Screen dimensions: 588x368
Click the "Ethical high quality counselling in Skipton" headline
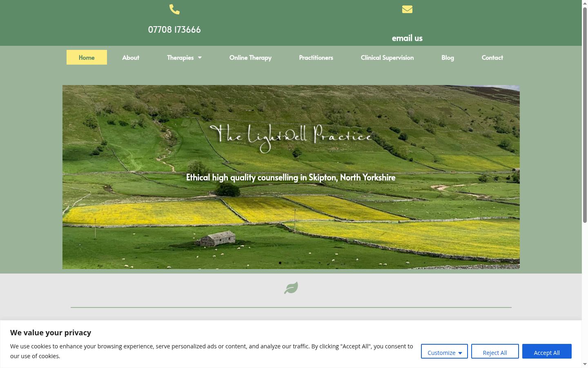tap(291, 177)
